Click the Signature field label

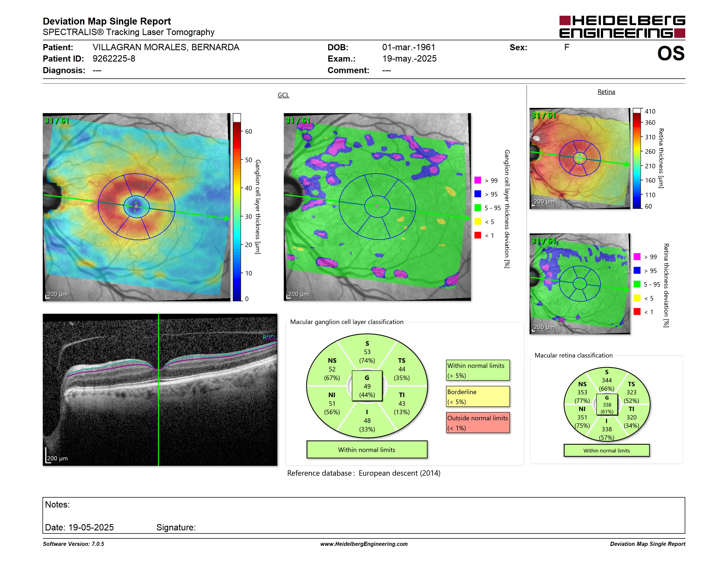(x=176, y=527)
